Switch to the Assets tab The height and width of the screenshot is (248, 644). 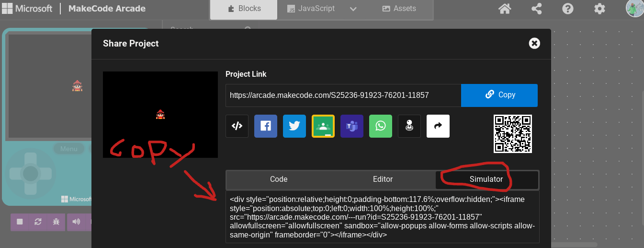(399, 9)
